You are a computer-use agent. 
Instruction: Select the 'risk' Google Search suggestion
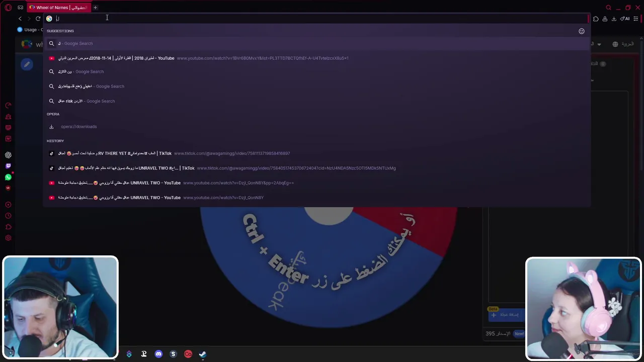point(317,101)
